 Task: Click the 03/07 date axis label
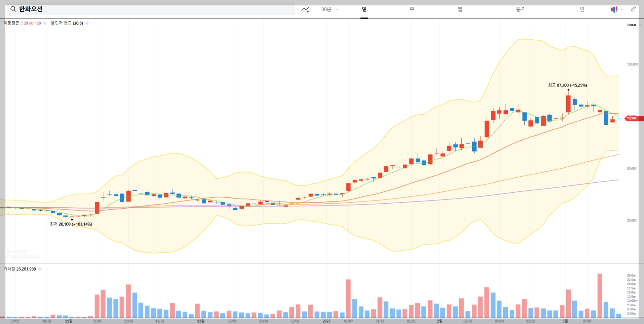587,321
